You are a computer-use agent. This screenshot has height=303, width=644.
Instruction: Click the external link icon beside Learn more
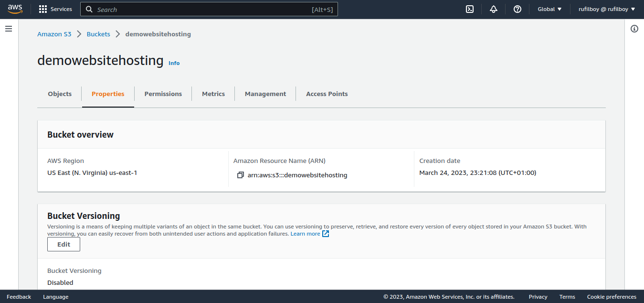tap(326, 234)
